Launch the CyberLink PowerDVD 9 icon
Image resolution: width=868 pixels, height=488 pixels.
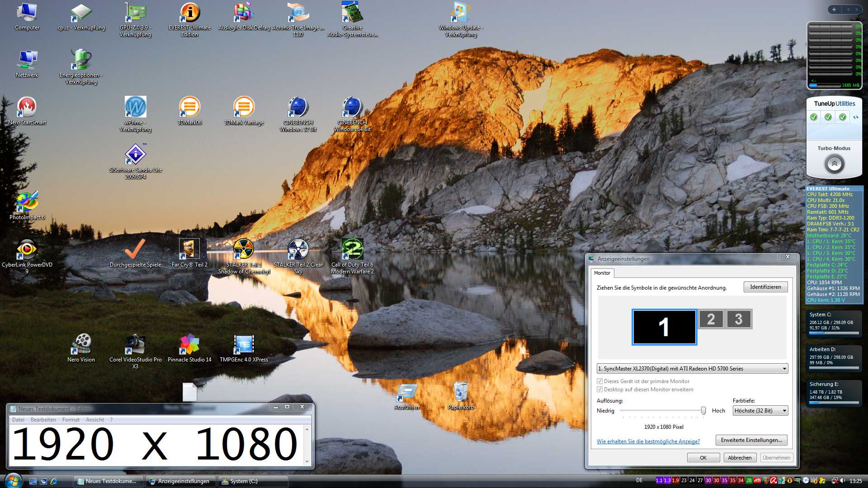(x=27, y=249)
